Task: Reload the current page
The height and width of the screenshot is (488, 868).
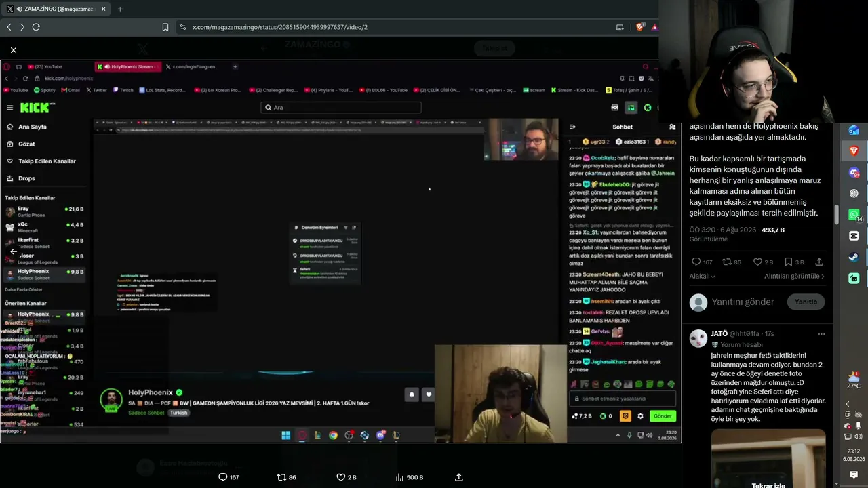Action: click(36, 27)
